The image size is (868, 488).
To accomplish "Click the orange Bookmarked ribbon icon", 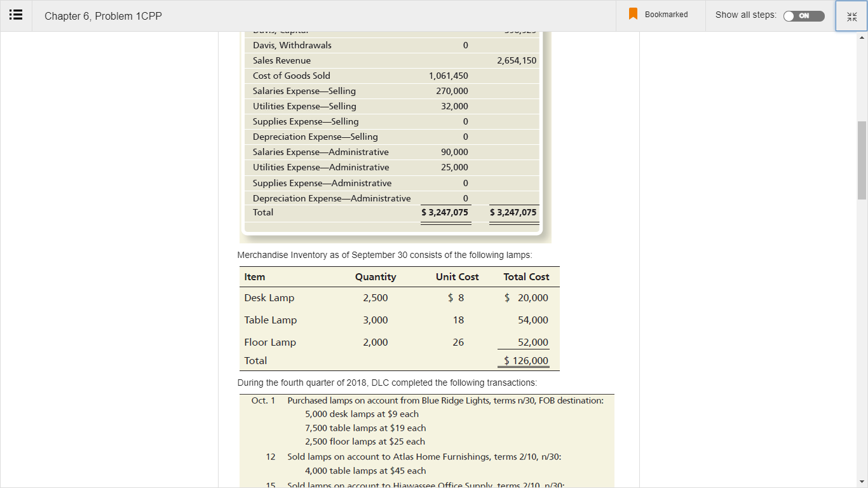I will point(633,14).
